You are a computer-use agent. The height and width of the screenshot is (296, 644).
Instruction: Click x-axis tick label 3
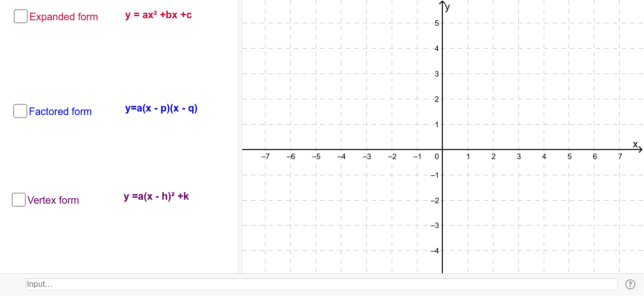pyautogui.click(x=518, y=157)
